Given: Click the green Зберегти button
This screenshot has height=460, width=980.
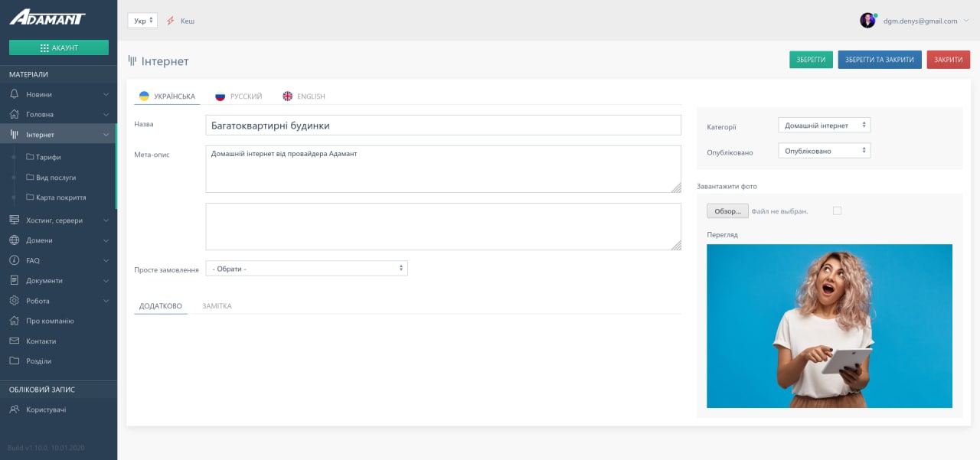Looking at the screenshot, I should 811,60.
